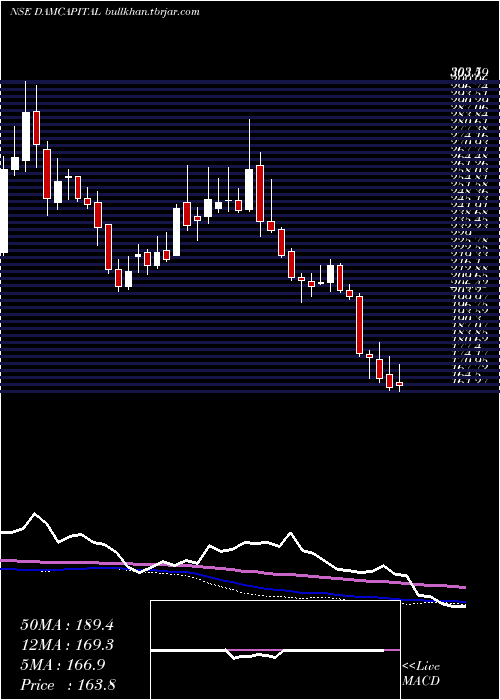Click the NSE DAMCAPITAL chart title
Viewport: 500px width, 700px height.
[x=55, y=12]
